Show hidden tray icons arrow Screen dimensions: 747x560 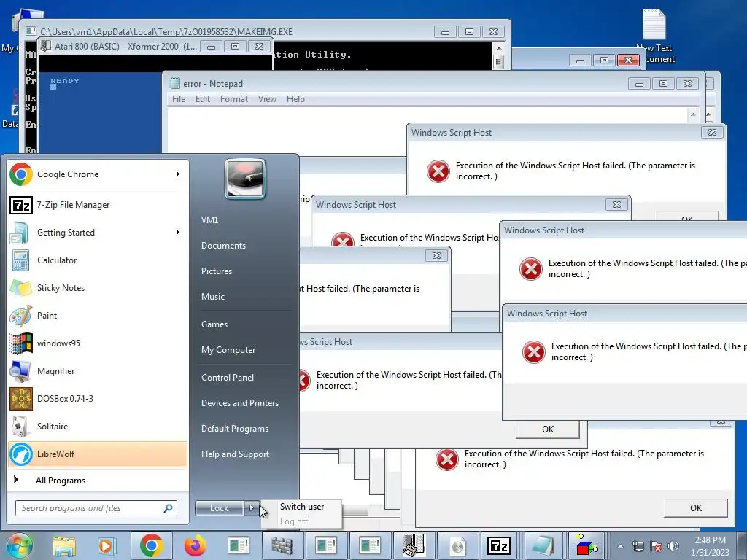click(x=620, y=546)
